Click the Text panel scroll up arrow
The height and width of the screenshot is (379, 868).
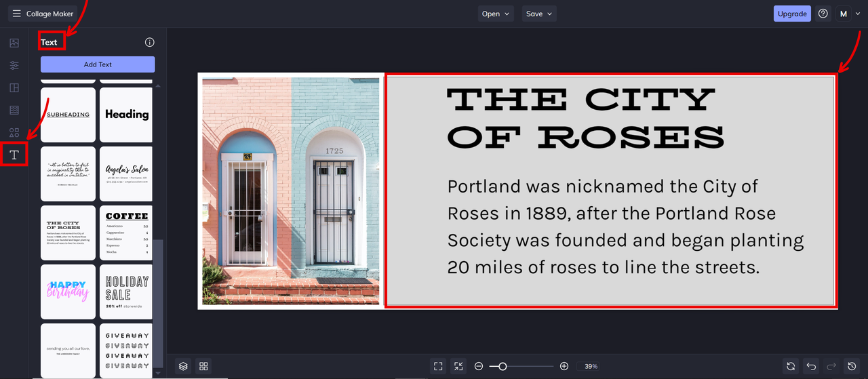tap(159, 86)
